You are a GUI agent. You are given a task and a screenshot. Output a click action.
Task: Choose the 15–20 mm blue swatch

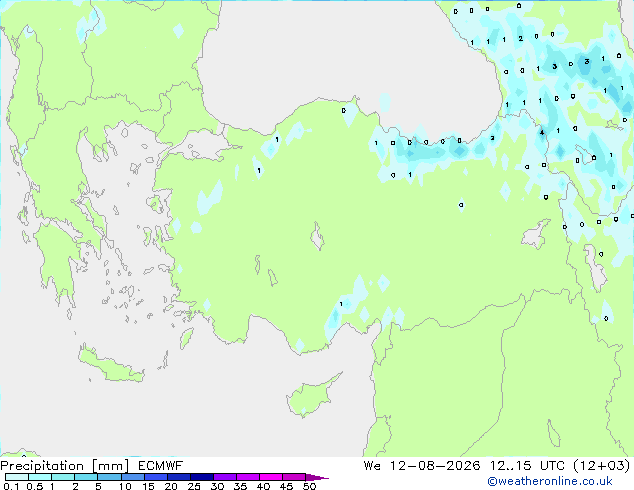(155, 477)
